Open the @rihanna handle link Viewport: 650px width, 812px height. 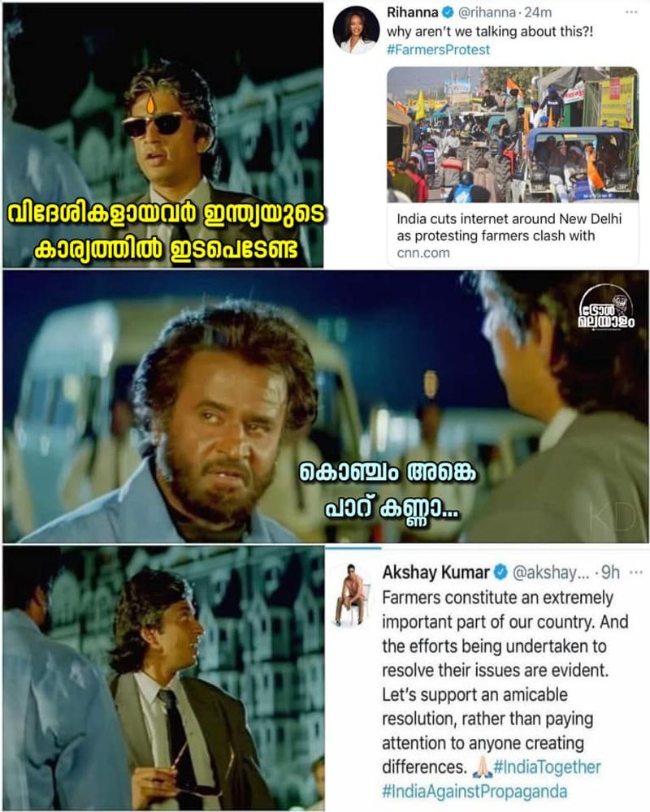487,12
